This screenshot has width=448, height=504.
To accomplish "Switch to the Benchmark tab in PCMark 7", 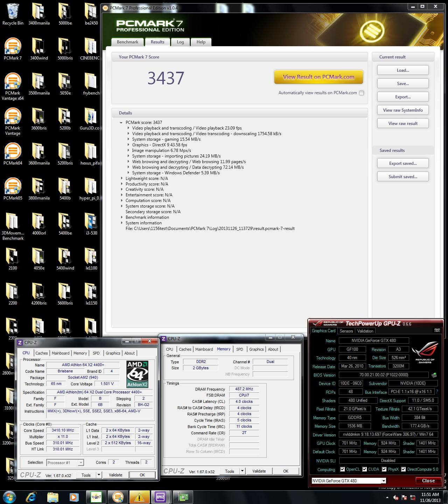I will coord(127,42).
